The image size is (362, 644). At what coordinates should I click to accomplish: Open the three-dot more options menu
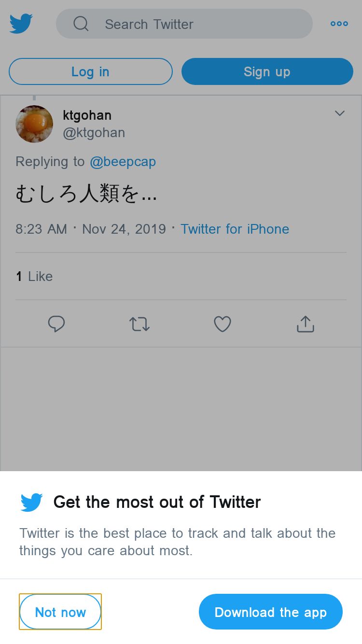339,24
